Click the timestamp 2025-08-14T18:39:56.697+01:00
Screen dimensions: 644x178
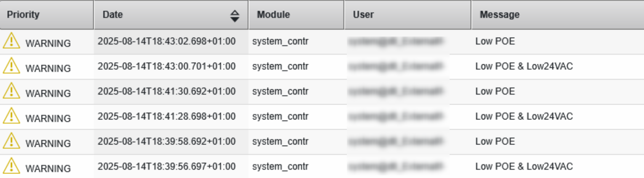pyautogui.click(x=167, y=167)
